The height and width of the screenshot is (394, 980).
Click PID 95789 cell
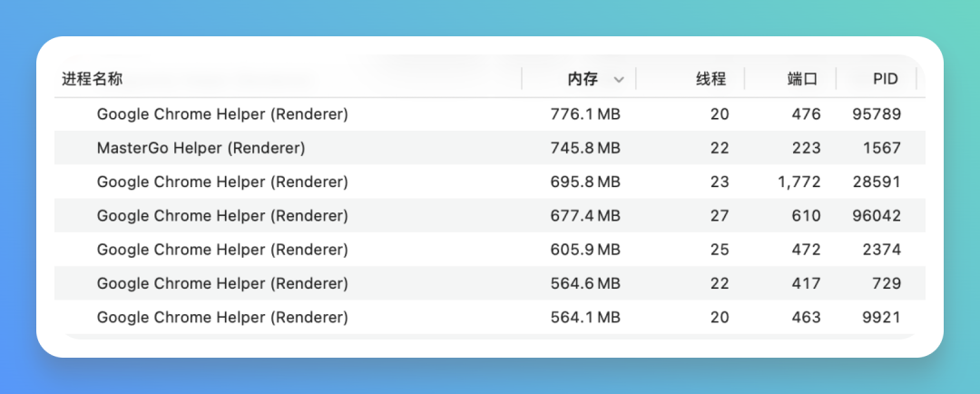877,114
